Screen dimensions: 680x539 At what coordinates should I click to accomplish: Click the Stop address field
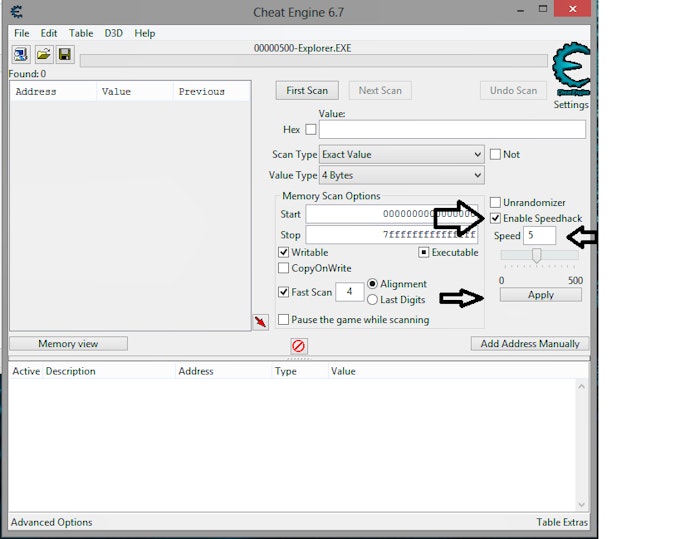point(392,235)
